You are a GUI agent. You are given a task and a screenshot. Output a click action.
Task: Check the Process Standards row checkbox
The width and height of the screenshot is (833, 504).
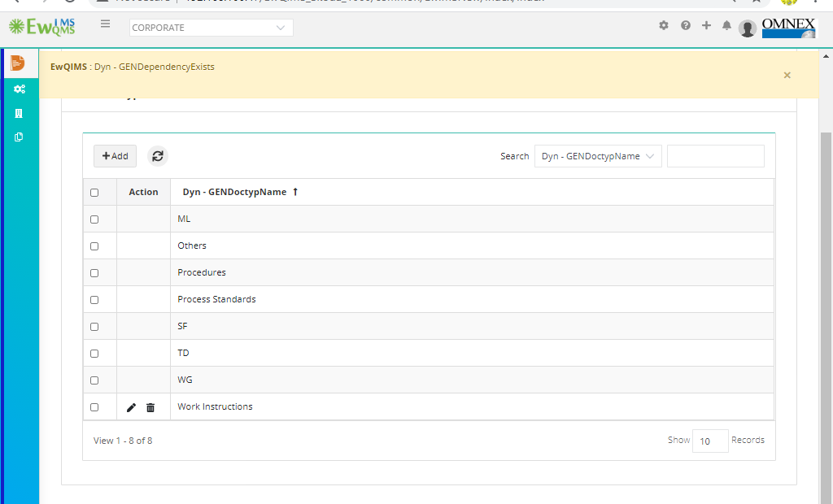point(94,299)
